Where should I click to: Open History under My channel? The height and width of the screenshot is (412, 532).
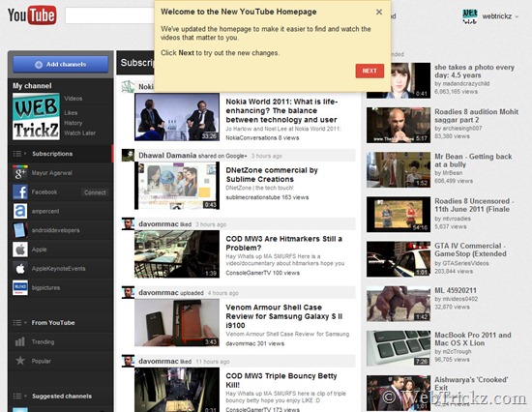coord(74,123)
